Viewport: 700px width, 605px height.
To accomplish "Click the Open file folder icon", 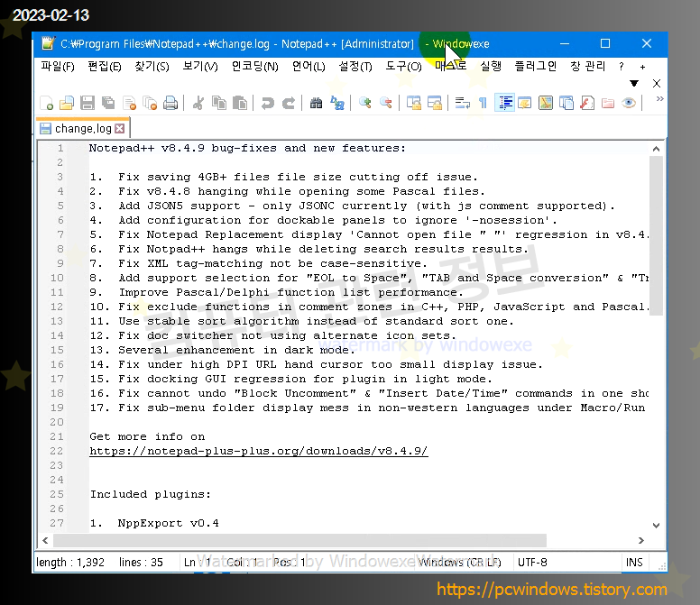I will 67,103.
